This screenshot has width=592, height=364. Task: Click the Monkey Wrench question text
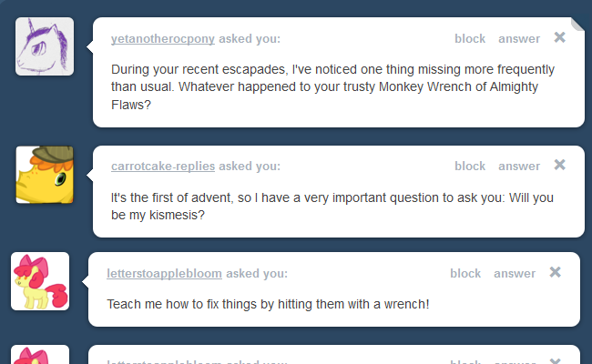tap(332, 86)
